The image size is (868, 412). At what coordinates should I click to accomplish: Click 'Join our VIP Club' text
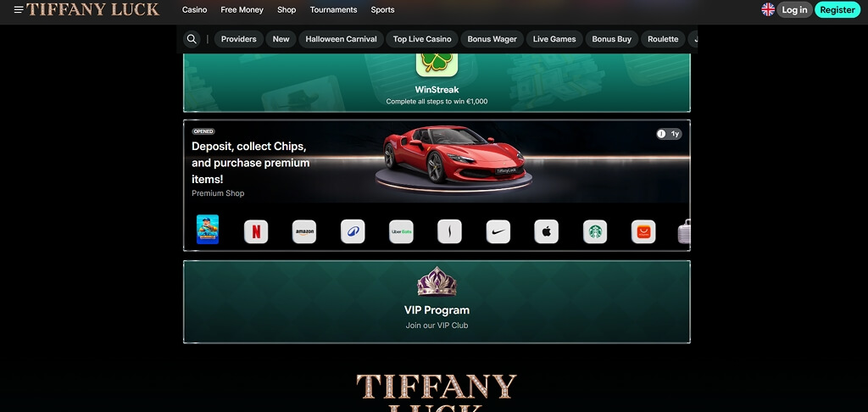(437, 325)
